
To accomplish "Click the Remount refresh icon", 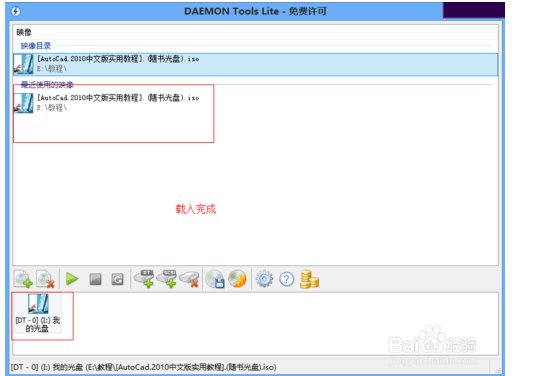I will [x=118, y=279].
